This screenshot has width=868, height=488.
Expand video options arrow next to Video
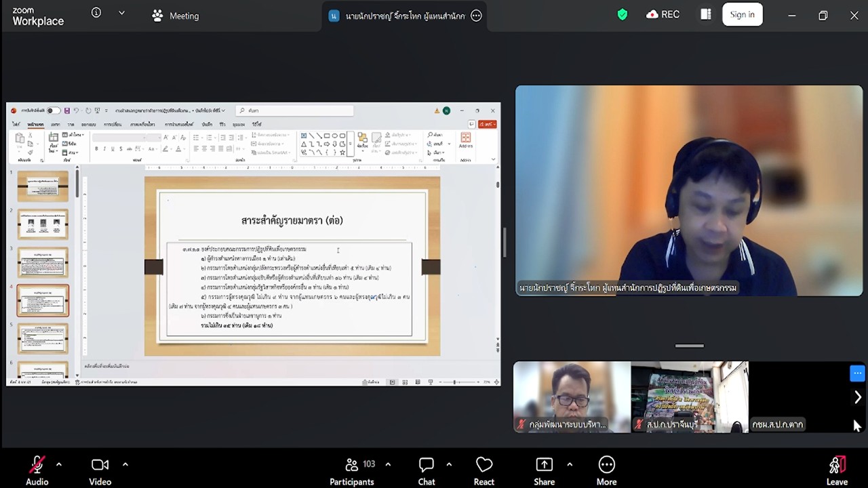coord(125,464)
